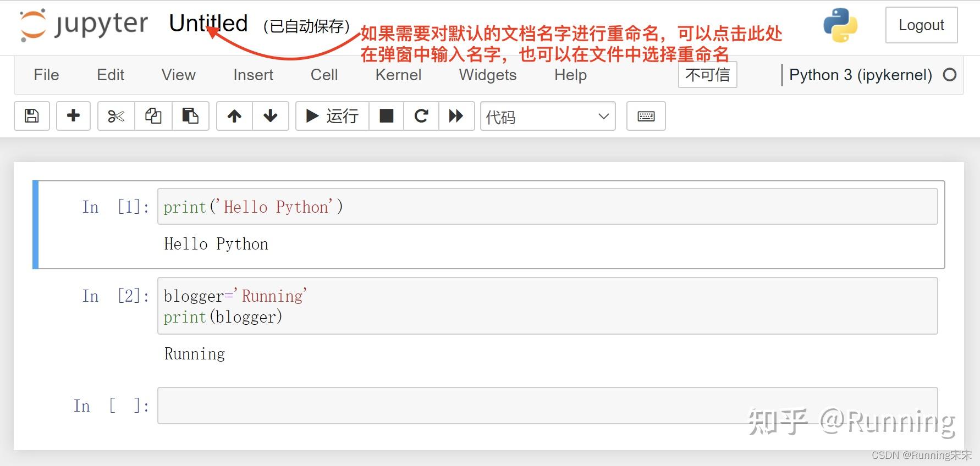Rename notebook by clicking Untitled title

coord(208,24)
